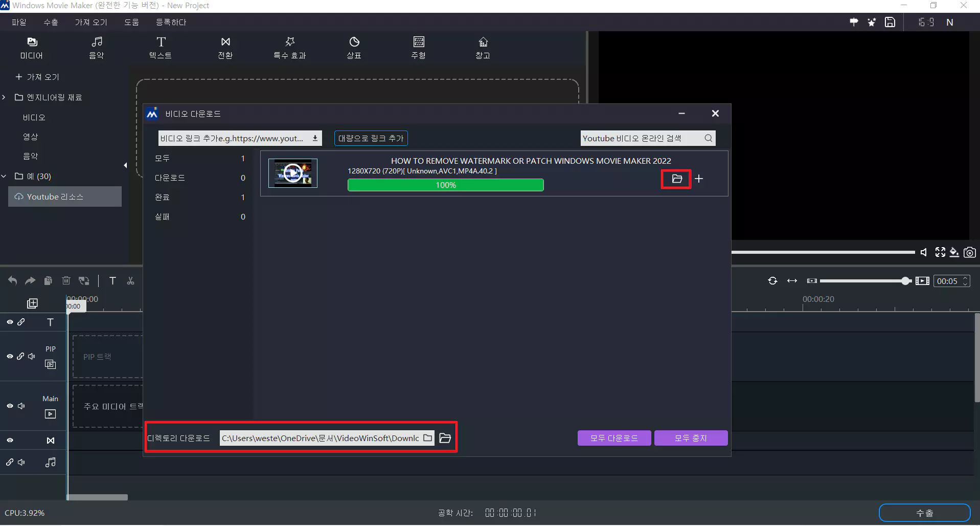The width and height of the screenshot is (980, 526).
Task: Click the fullscreen icon under preview
Action: click(940, 252)
